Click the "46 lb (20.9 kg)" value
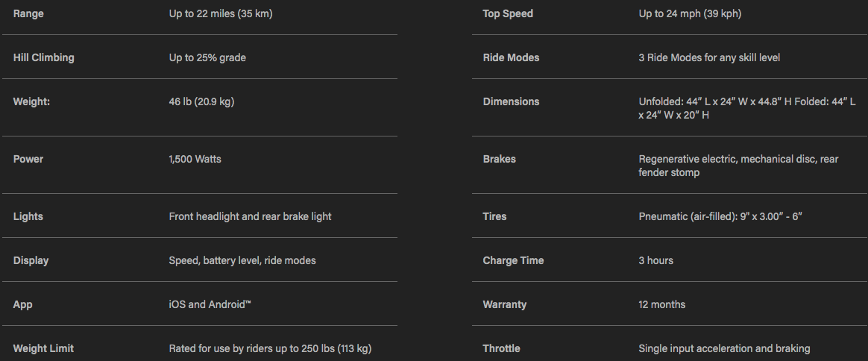This screenshot has height=361, width=868. coord(201,102)
